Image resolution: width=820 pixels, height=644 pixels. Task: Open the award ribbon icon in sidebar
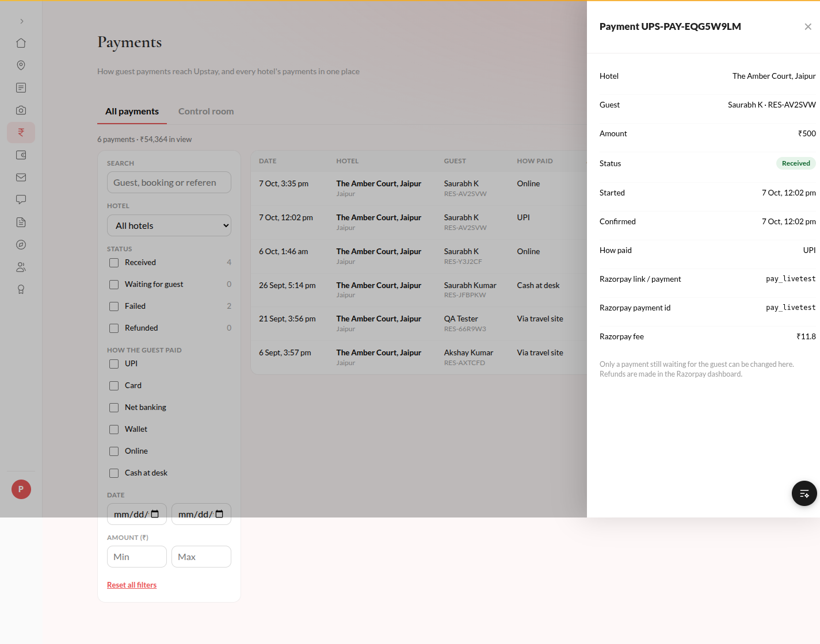coord(21,290)
